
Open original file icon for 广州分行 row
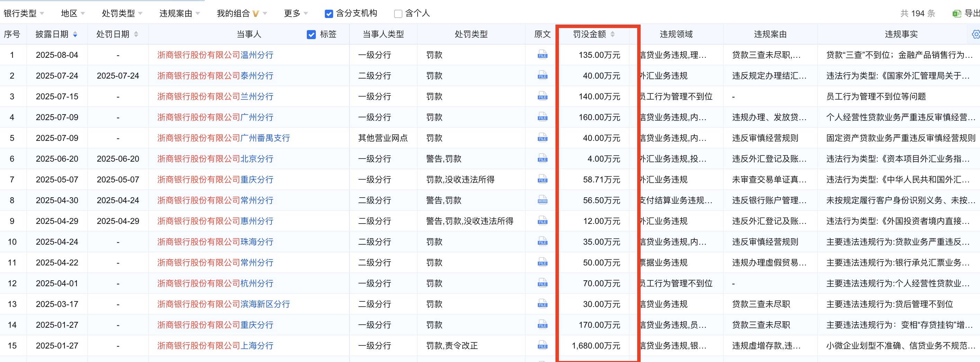[543, 117]
